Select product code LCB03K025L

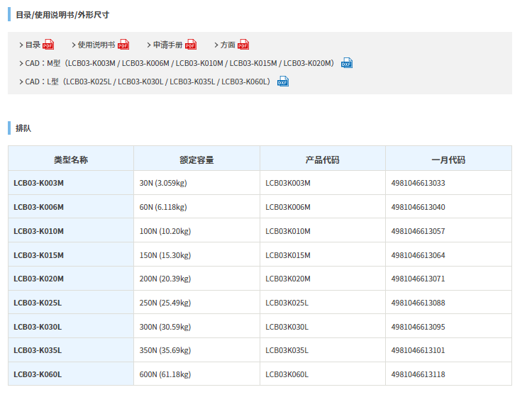(x=287, y=303)
